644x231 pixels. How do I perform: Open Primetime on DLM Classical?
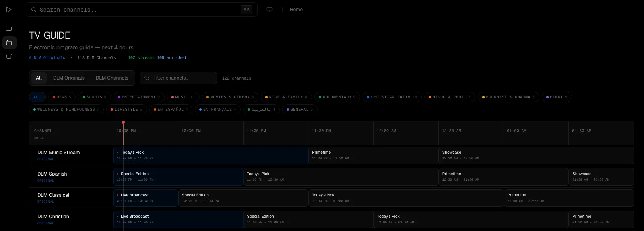pos(569,198)
